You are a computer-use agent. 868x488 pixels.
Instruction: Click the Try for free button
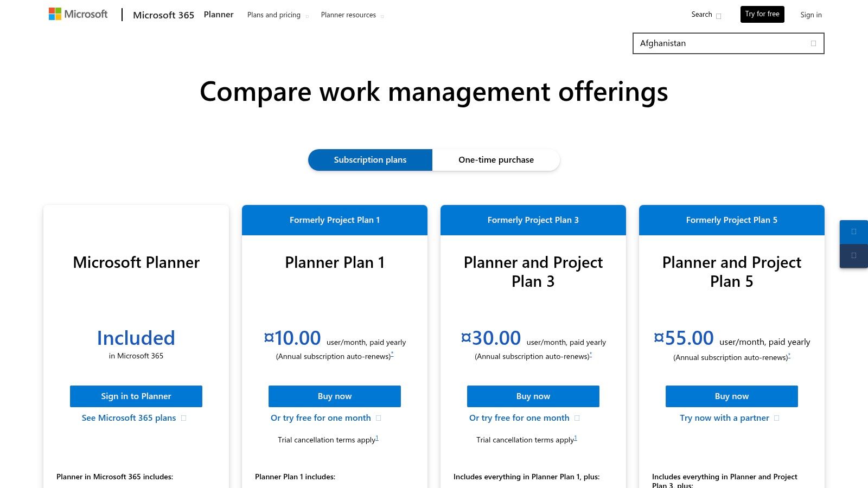pos(762,14)
